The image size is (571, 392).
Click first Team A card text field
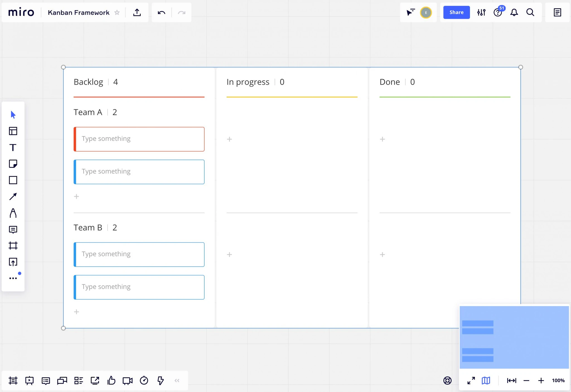pos(139,139)
